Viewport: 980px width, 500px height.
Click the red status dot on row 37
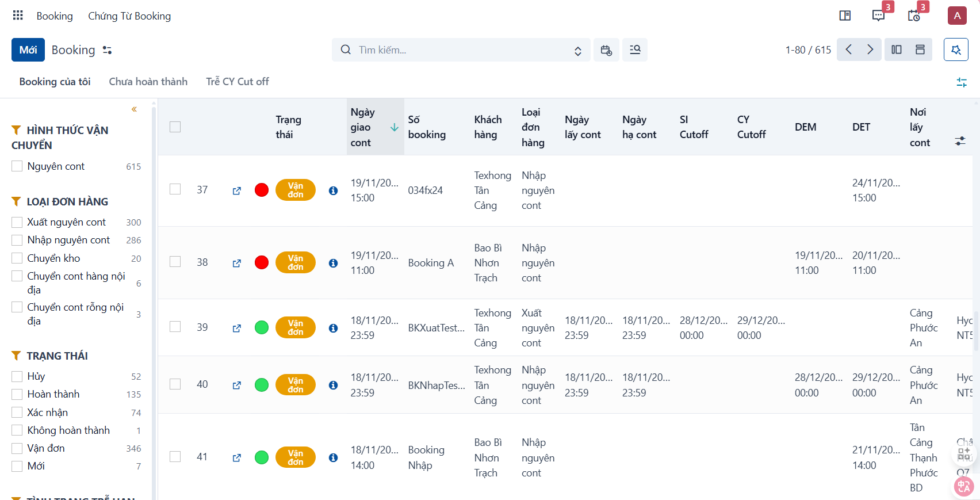coord(262,190)
